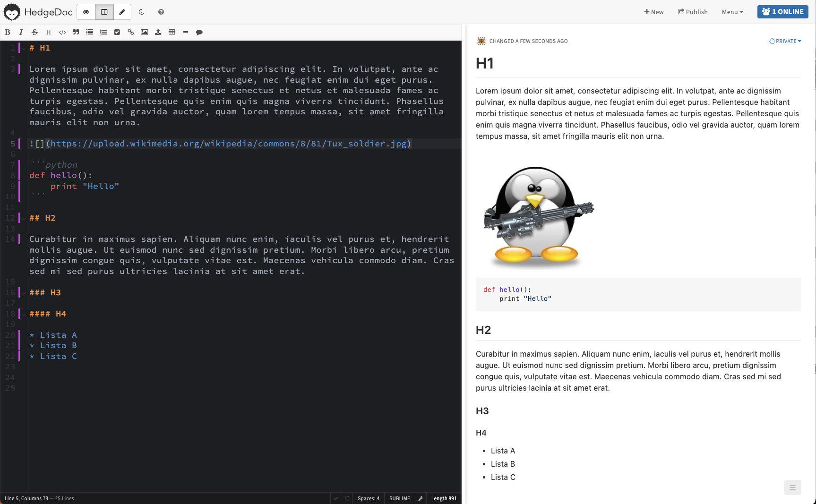Switch to edit-only mode with pencil icon

(x=122, y=12)
